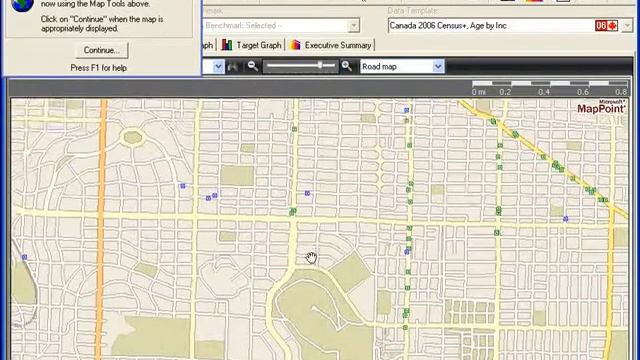Click the orange vertical highway on the map
This screenshot has height=360, width=640.
[x=102, y=229]
